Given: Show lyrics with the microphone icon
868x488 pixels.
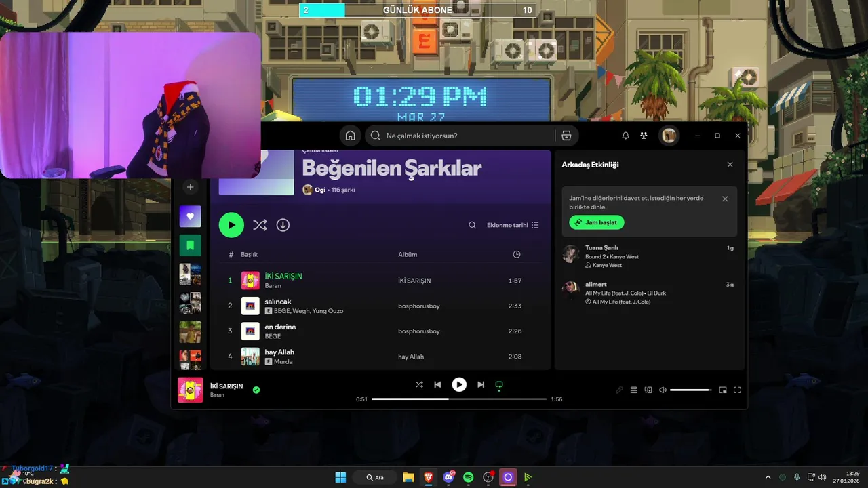Looking at the screenshot, I should pos(619,390).
